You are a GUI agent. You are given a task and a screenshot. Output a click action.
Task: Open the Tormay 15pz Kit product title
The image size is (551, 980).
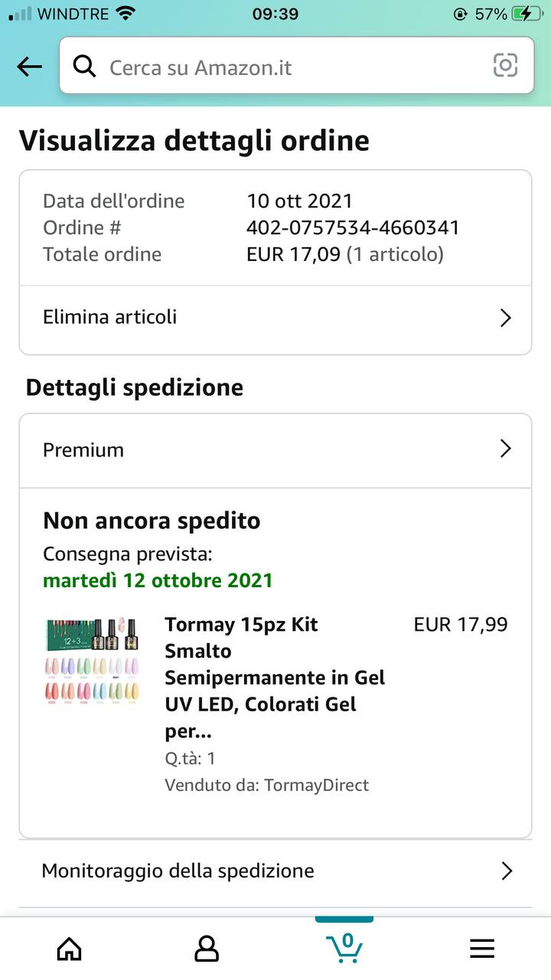point(274,678)
